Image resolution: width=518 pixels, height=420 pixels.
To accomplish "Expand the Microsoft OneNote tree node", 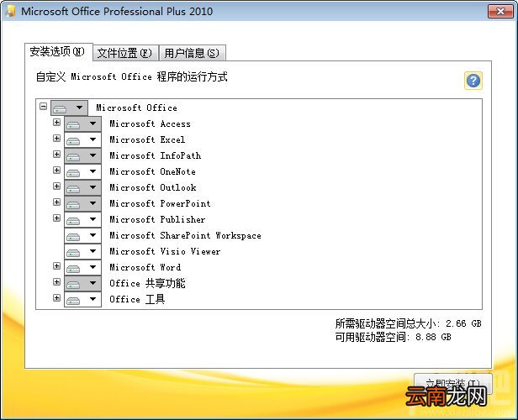I will point(57,171).
